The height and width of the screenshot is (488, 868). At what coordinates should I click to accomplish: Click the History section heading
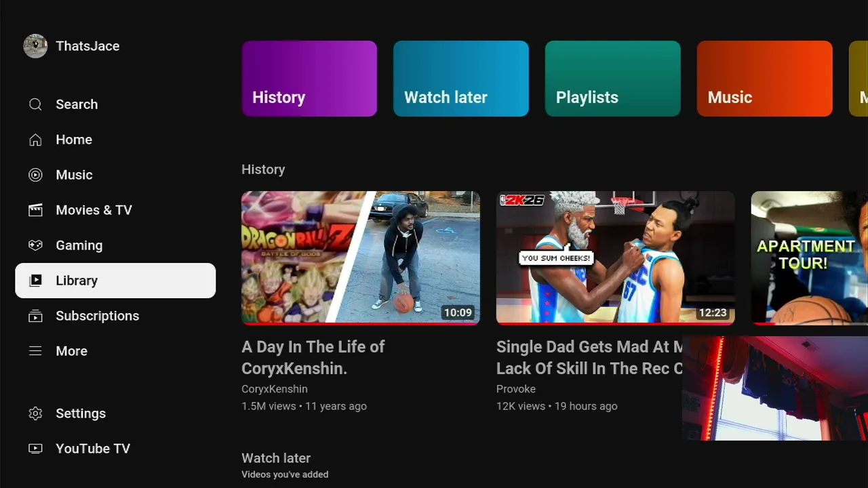pyautogui.click(x=263, y=169)
